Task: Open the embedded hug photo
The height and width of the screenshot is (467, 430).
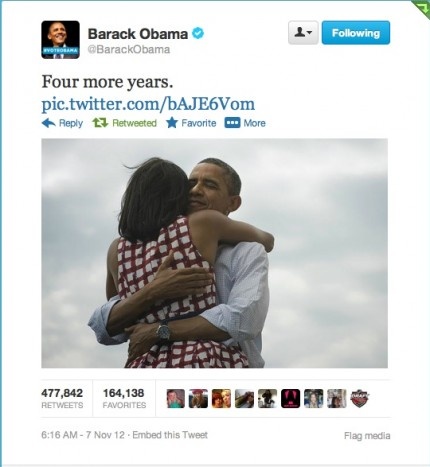Action: [x=214, y=253]
